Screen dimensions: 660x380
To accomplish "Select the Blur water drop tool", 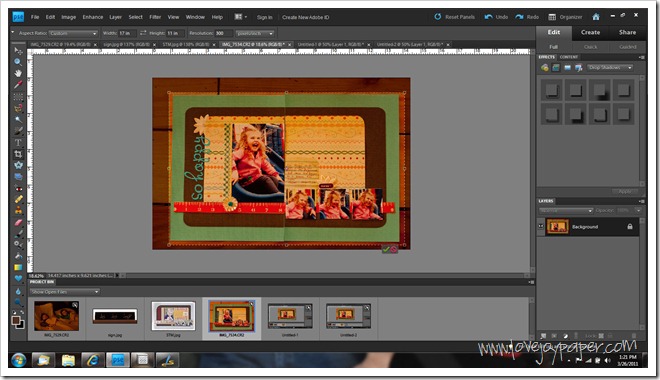I will tap(18, 291).
